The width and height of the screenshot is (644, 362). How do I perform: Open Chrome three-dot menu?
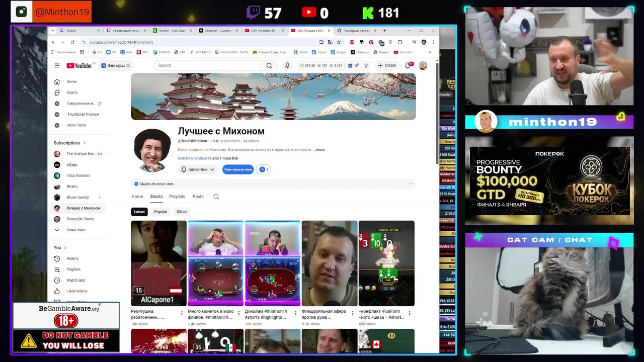point(433,42)
